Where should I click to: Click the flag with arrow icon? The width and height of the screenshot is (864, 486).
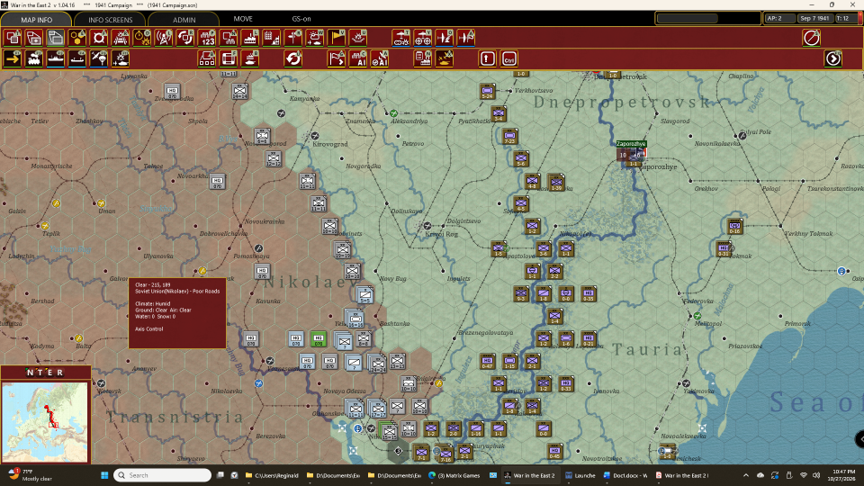coord(337,58)
